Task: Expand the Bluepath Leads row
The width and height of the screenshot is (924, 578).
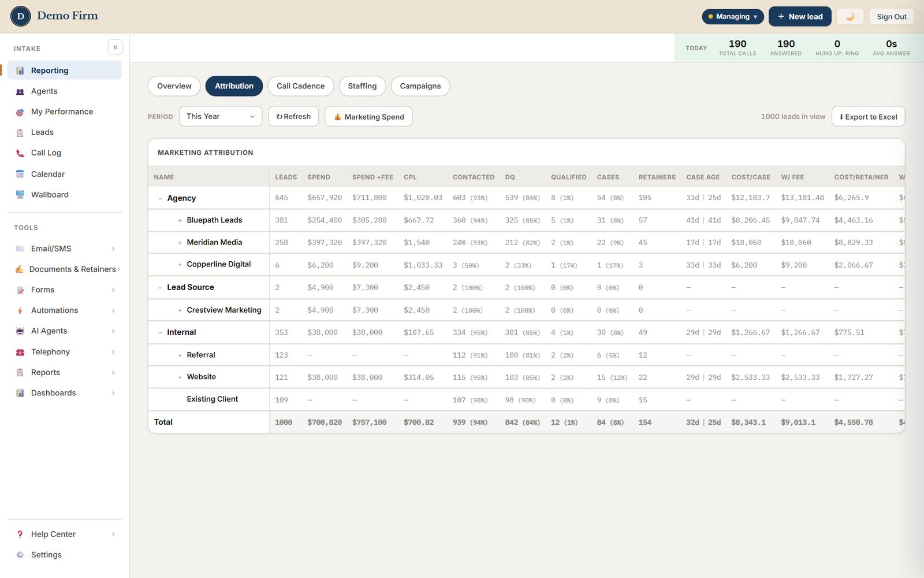Action: click(x=180, y=221)
